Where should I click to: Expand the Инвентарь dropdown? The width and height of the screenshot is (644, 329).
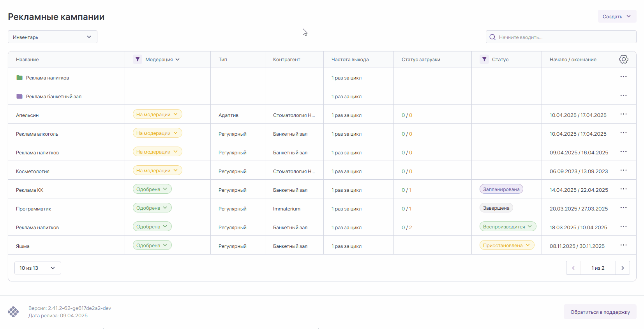pos(53,37)
